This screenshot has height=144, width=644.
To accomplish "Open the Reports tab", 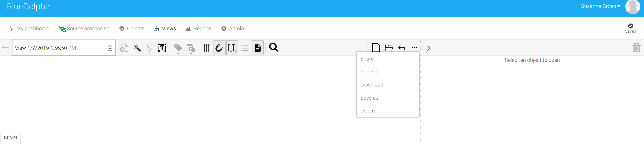I will [x=198, y=29].
